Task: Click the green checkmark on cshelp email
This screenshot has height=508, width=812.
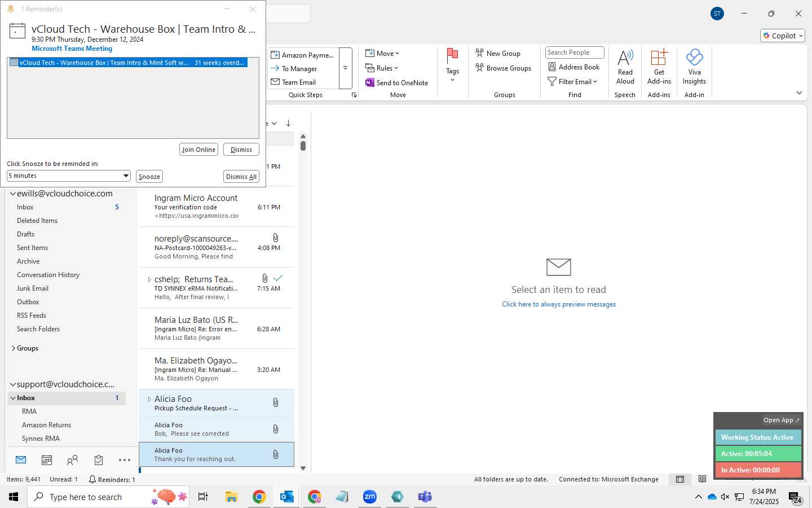Action: point(277,278)
